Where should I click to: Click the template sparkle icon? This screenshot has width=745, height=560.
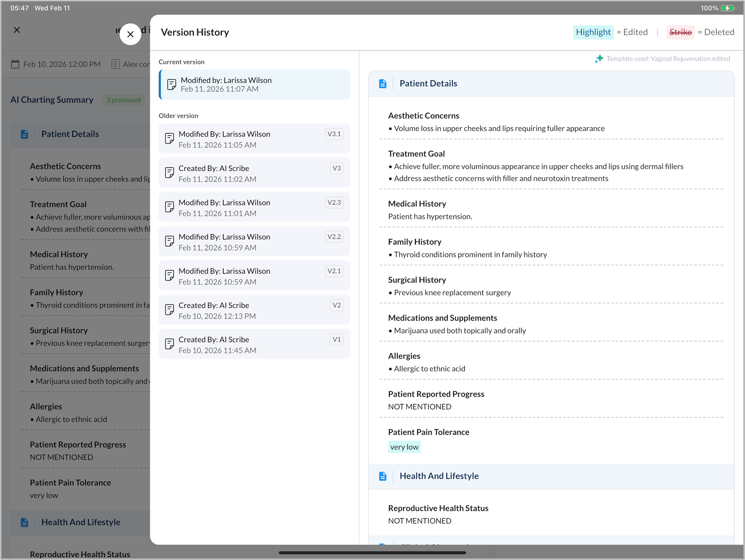click(x=599, y=59)
